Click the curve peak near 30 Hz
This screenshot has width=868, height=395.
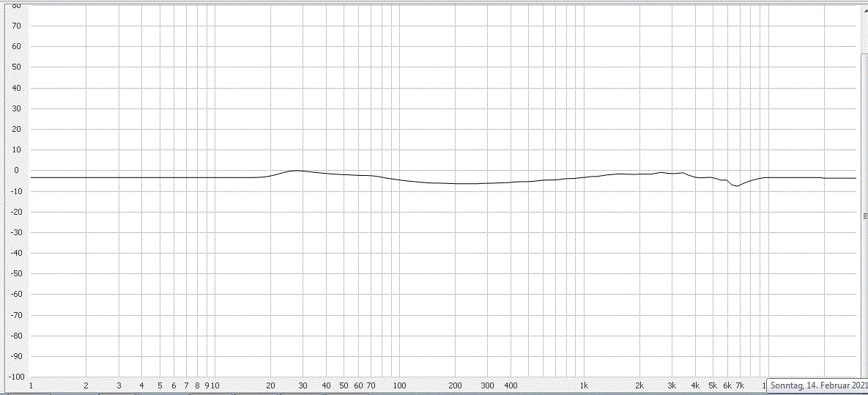(x=296, y=170)
